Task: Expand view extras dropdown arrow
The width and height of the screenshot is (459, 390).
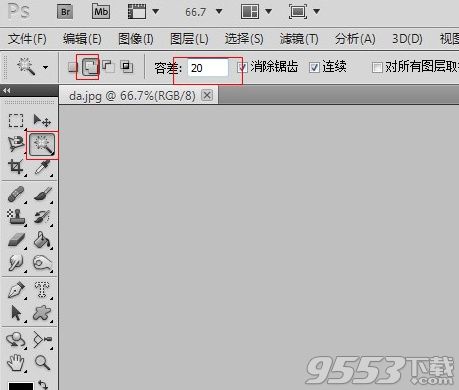Action: click(x=155, y=12)
